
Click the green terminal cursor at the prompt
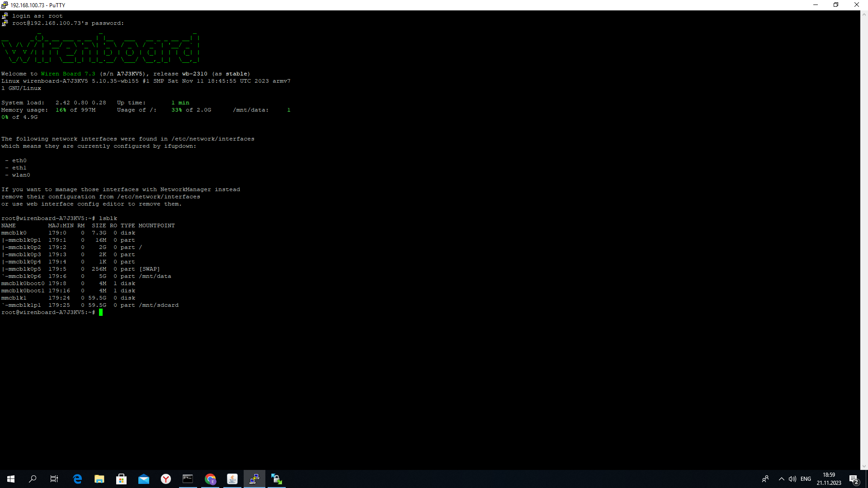[x=101, y=312]
